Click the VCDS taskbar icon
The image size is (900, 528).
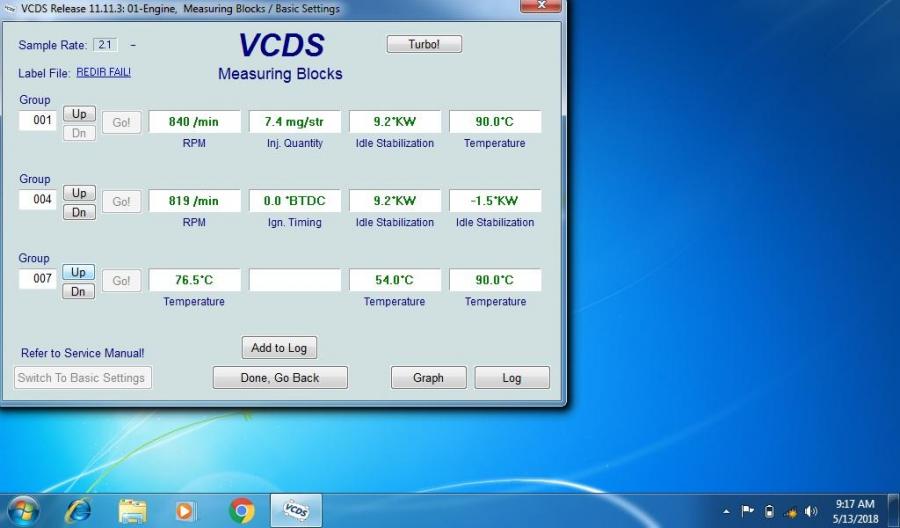296,511
